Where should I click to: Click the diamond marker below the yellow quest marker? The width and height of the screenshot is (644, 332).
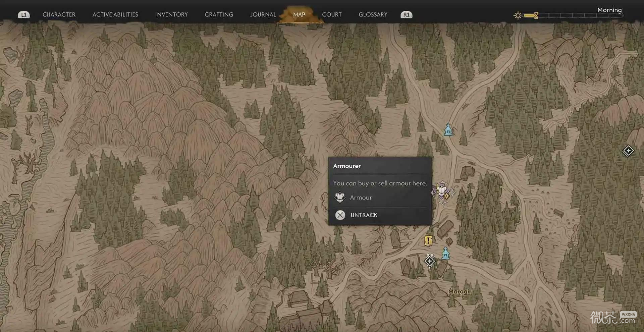click(x=430, y=261)
